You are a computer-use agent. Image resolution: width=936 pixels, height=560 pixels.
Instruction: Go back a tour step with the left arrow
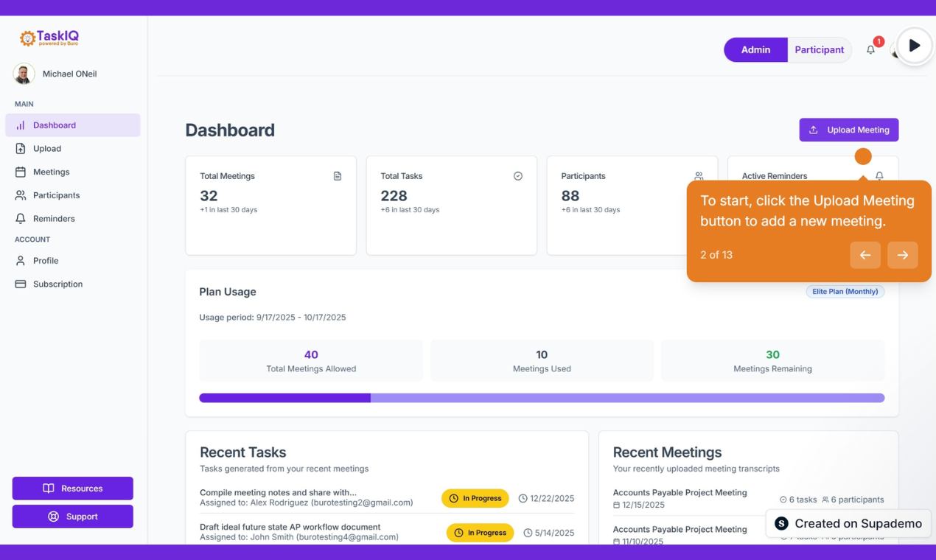pyautogui.click(x=865, y=255)
